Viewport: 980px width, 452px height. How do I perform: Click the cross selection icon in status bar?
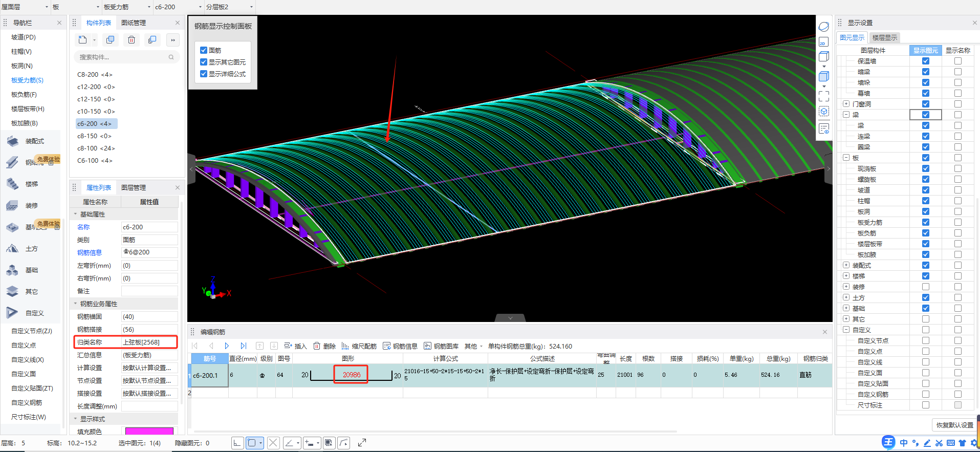[x=273, y=443]
